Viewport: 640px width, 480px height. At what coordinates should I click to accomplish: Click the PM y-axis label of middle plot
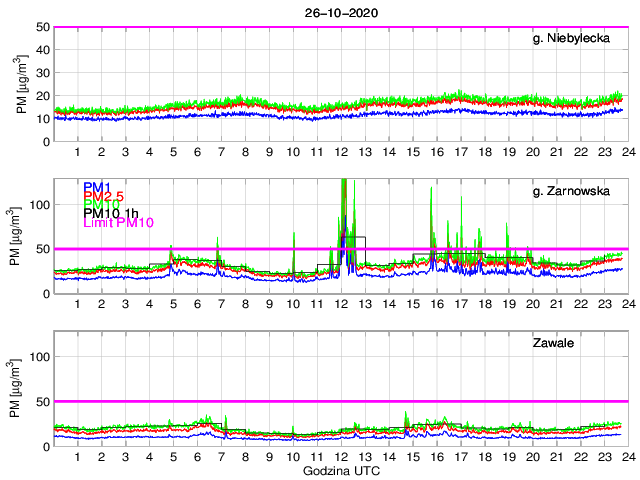[x=21, y=236]
